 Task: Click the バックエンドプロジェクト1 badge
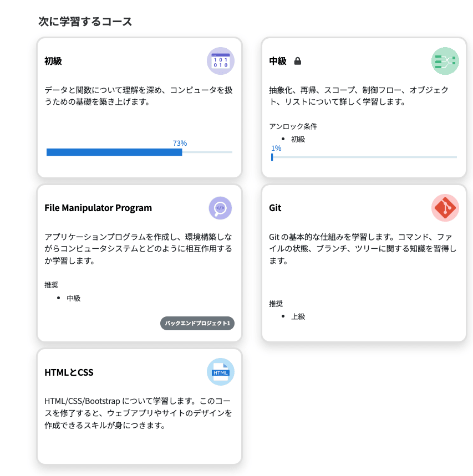[198, 323]
